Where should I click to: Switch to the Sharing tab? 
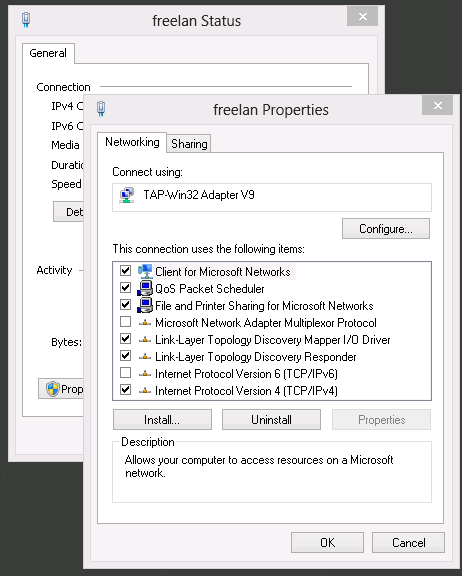coord(189,144)
